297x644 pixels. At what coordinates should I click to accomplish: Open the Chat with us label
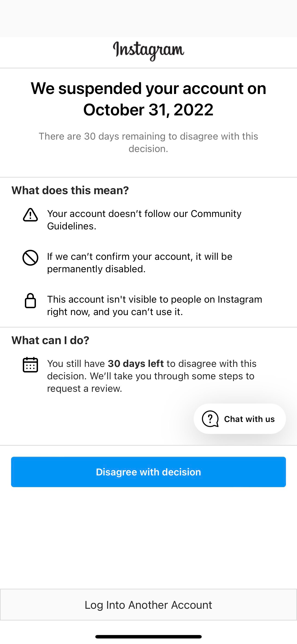pyautogui.click(x=249, y=419)
